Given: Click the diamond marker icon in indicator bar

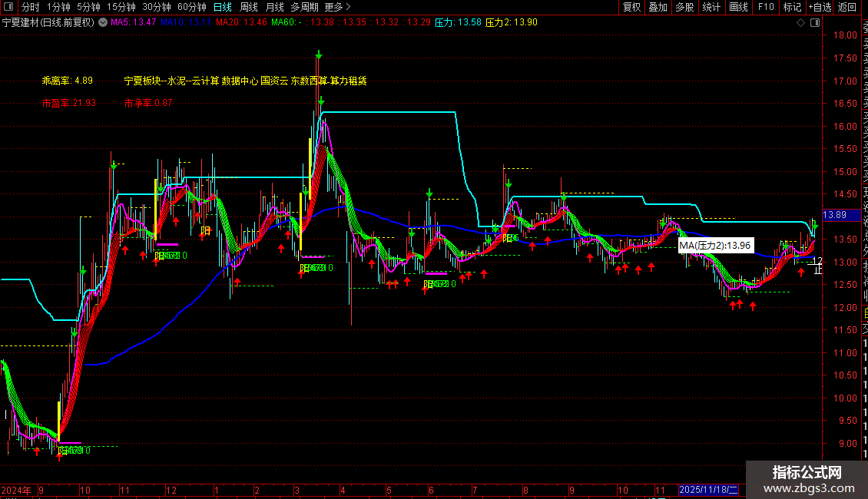Looking at the screenshot, I should pos(800,23).
